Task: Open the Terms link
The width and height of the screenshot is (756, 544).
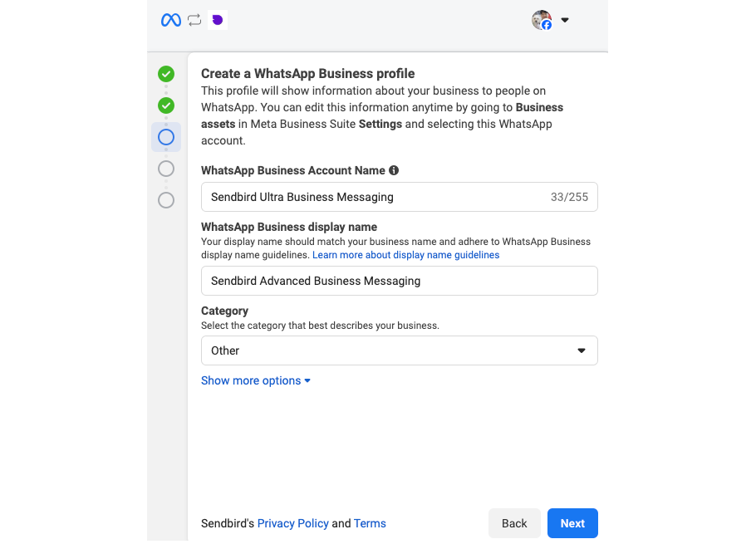Action: pos(370,523)
